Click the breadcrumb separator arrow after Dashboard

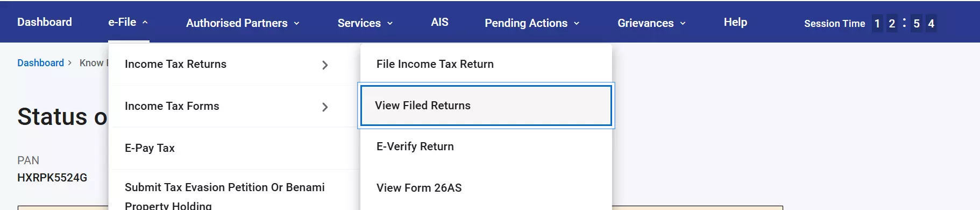tap(69, 63)
